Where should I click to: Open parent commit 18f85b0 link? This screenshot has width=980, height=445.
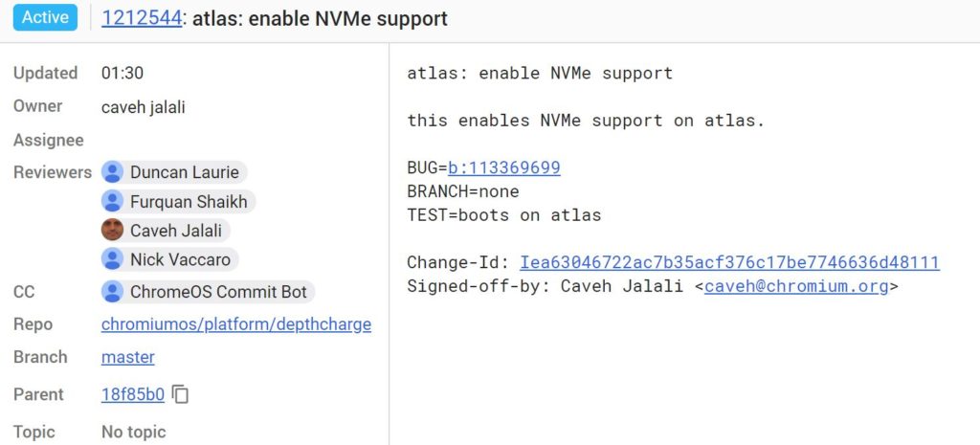tap(132, 394)
